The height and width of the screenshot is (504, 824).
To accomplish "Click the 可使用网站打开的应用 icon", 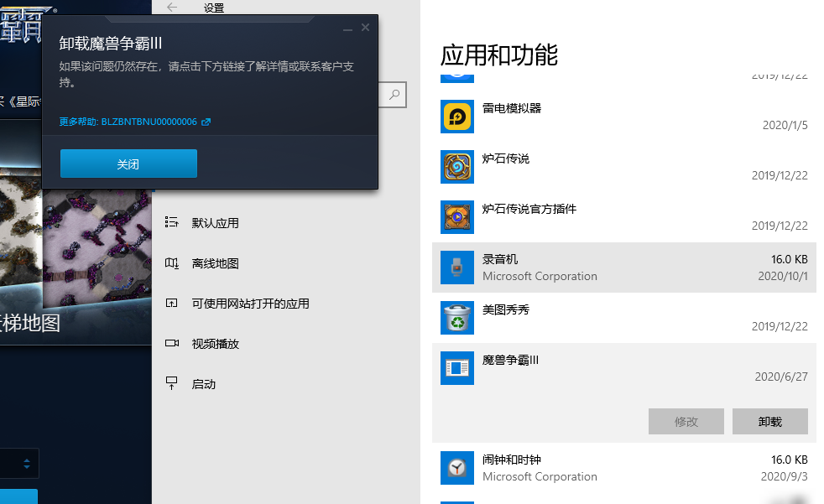I will 172,304.
